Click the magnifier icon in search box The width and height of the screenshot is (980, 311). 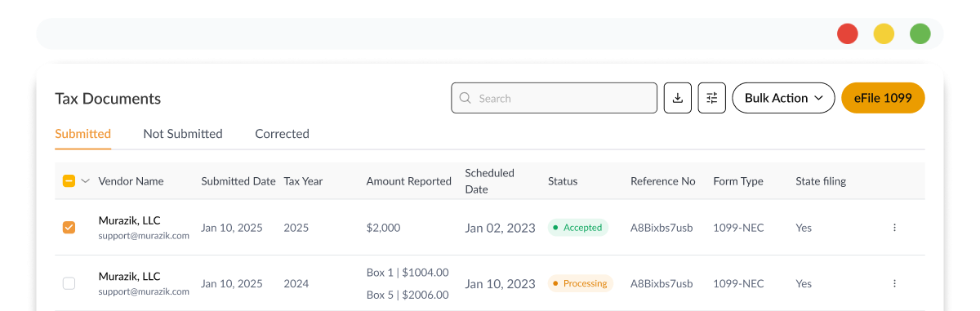click(465, 98)
